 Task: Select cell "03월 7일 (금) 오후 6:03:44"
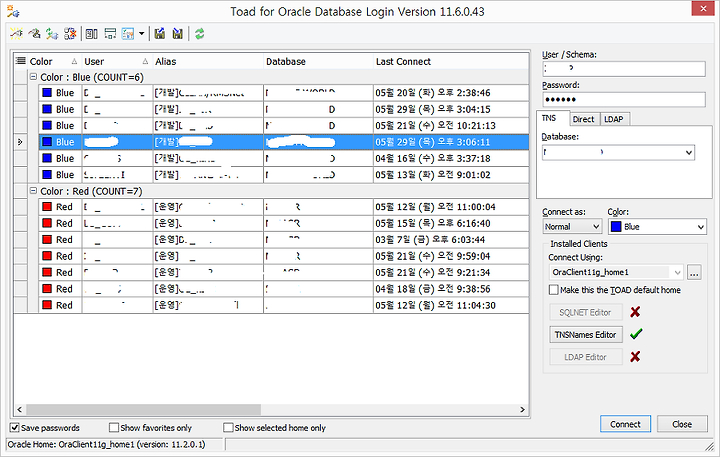pyautogui.click(x=451, y=240)
